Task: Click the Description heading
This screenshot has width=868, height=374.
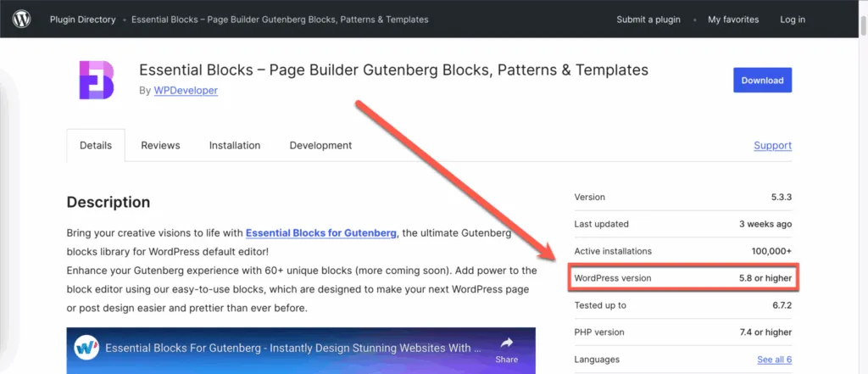Action: point(108,202)
